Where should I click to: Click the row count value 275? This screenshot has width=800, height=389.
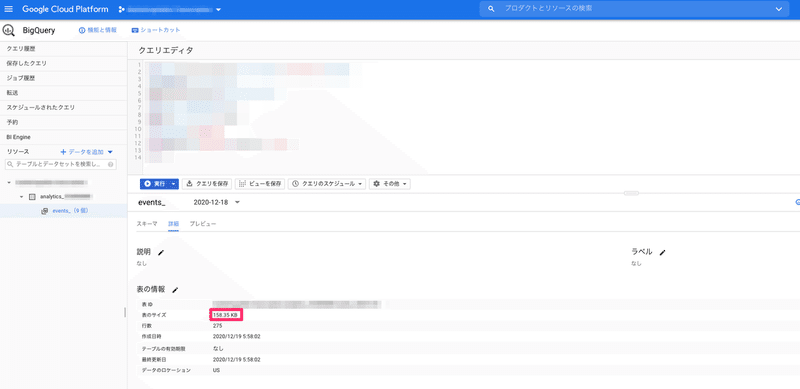point(217,326)
